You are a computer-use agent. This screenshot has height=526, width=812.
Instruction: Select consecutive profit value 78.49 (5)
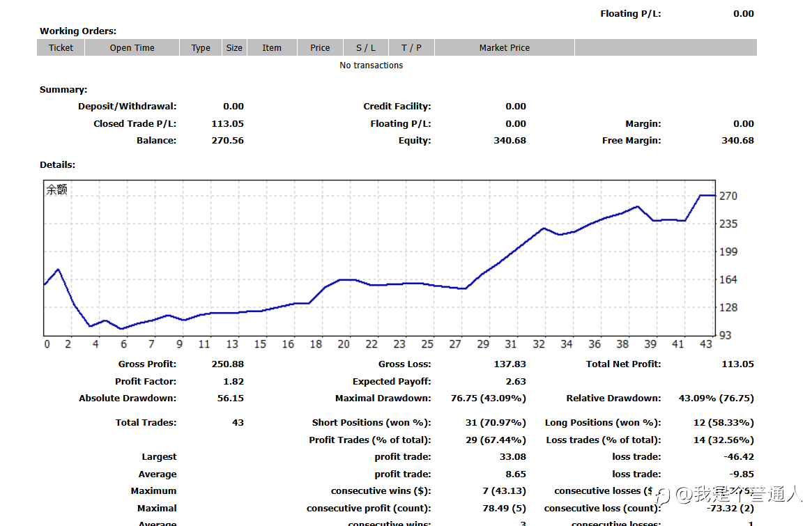click(x=504, y=509)
